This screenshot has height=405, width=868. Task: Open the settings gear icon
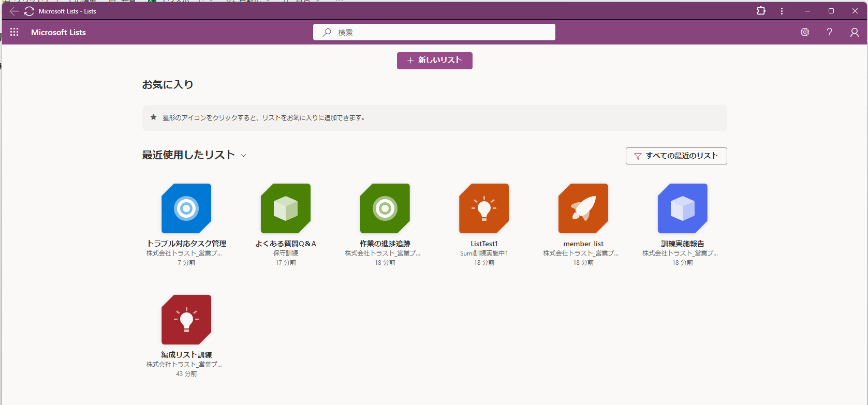click(x=805, y=32)
